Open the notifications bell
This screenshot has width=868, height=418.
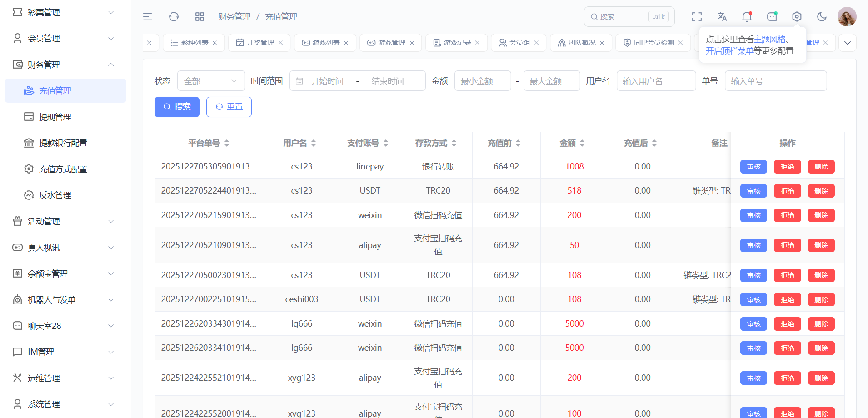click(x=747, y=17)
